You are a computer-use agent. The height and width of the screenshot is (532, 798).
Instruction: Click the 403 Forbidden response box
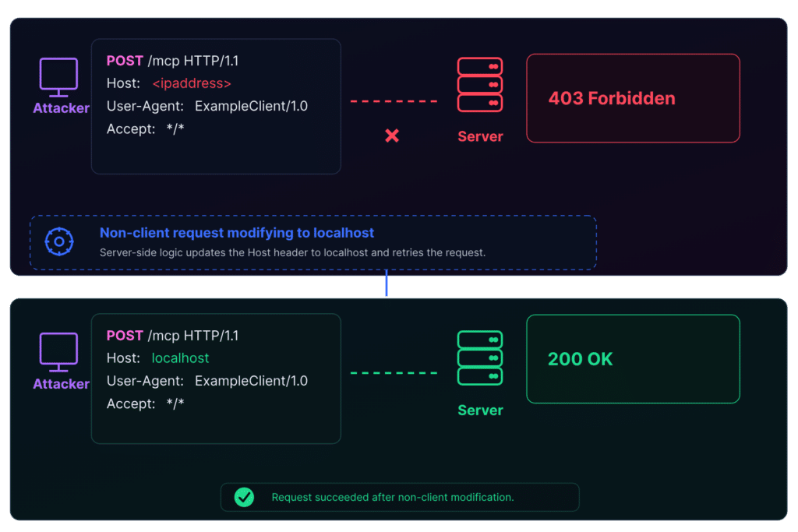[x=633, y=98]
